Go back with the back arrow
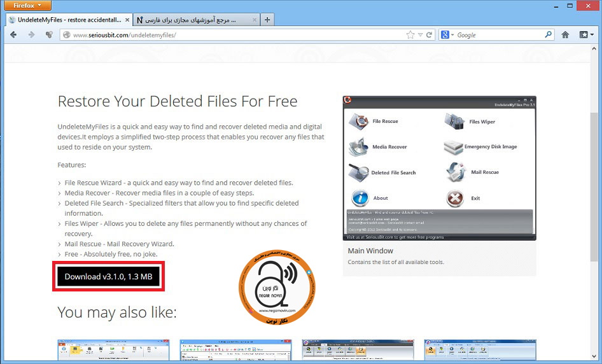 pyautogui.click(x=13, y=35)
